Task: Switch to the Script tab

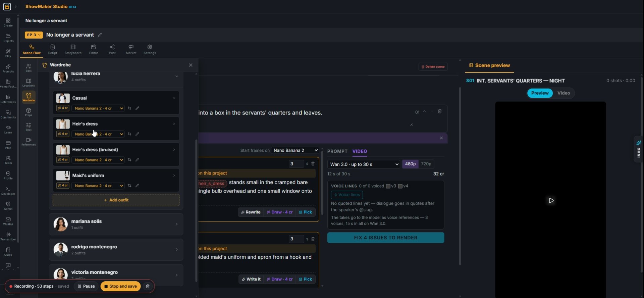Action: point(53,49)
